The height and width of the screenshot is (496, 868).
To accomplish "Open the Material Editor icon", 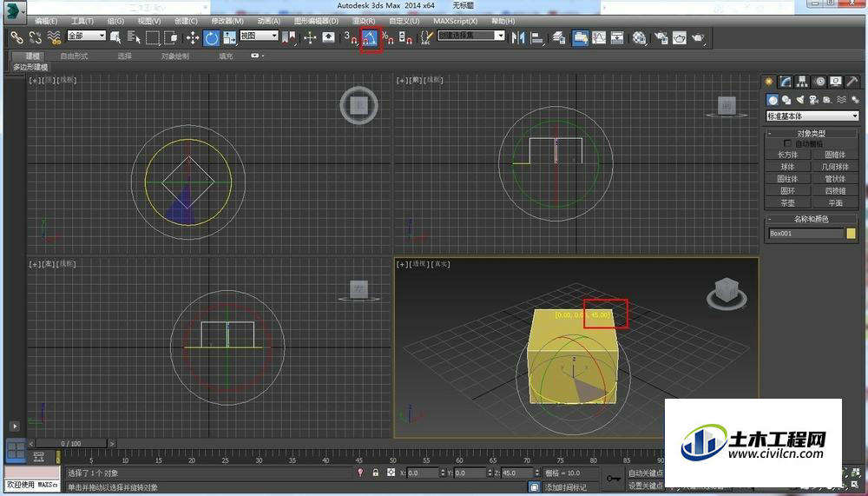I will coord(640,37).
